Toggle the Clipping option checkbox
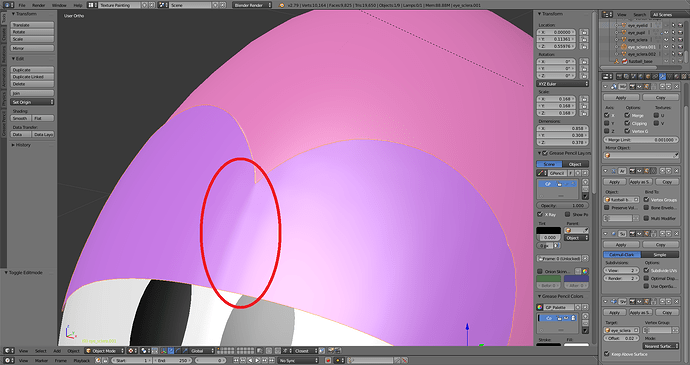 (x=627, y=123)
